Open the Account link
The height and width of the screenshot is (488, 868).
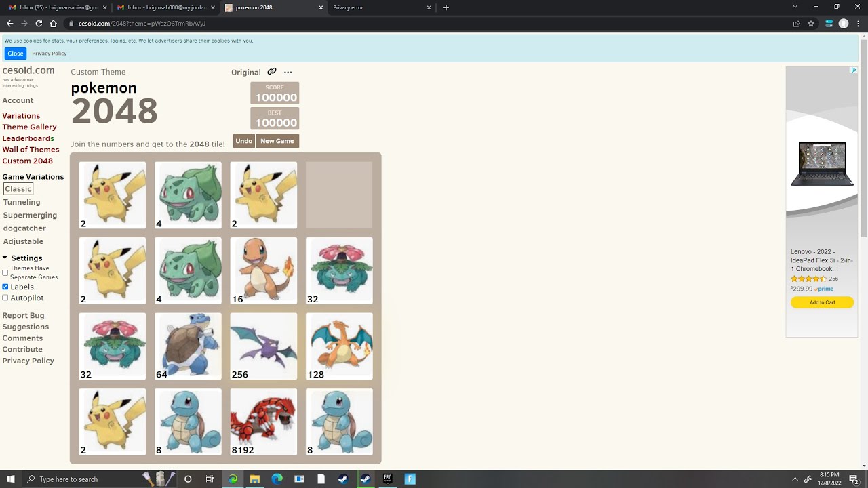coord(18,100)
